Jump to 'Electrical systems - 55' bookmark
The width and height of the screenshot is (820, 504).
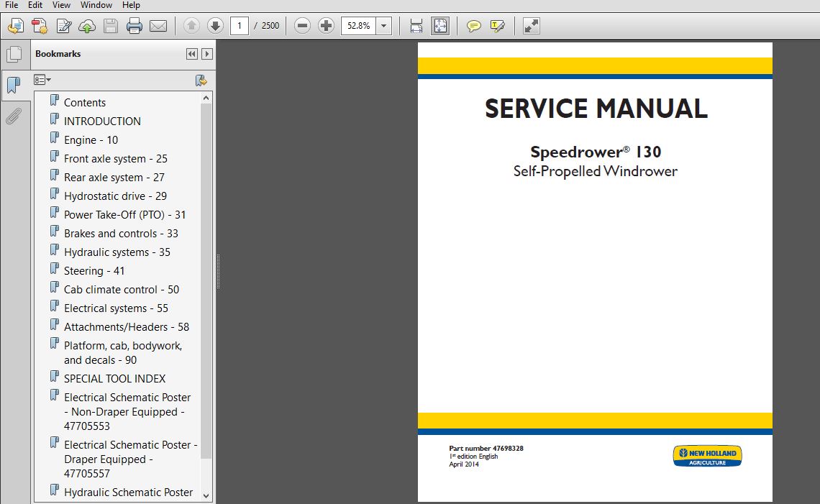pos(116,308)
